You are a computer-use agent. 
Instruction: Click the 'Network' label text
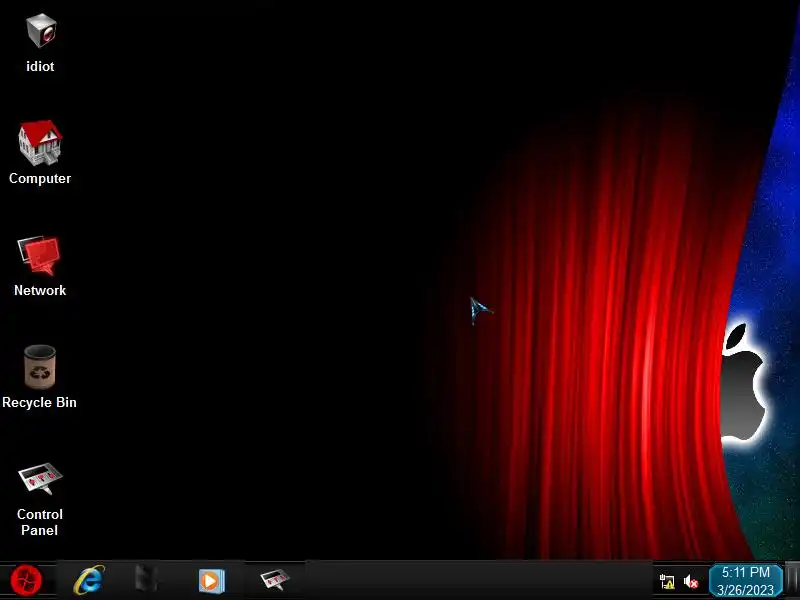coord(40,290)
